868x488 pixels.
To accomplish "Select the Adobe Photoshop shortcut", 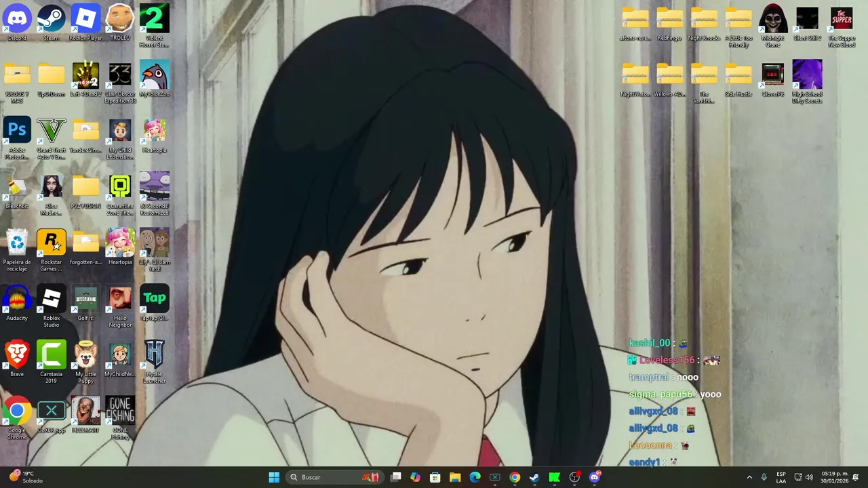I will click(17, 138).
